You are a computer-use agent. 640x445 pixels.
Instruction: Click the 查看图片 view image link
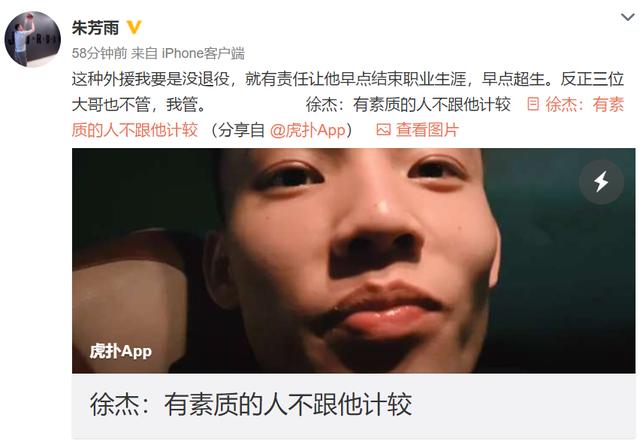(427, 130)
